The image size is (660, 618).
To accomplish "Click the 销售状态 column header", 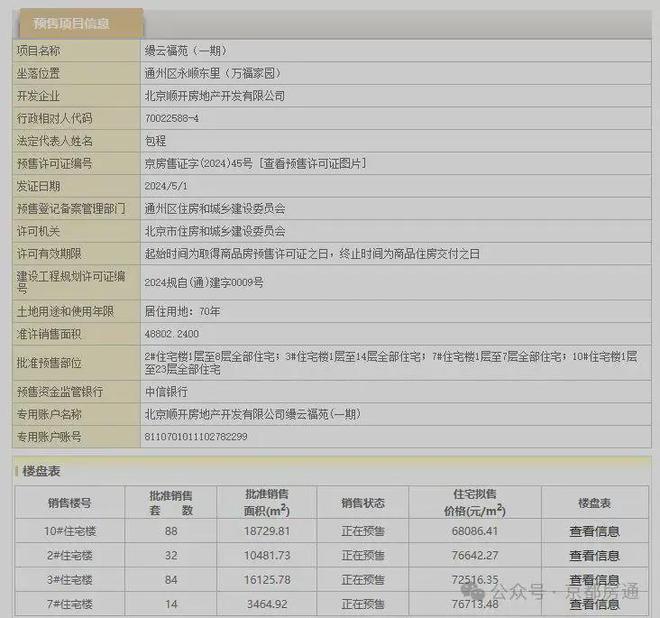I will tap(363, 503).
